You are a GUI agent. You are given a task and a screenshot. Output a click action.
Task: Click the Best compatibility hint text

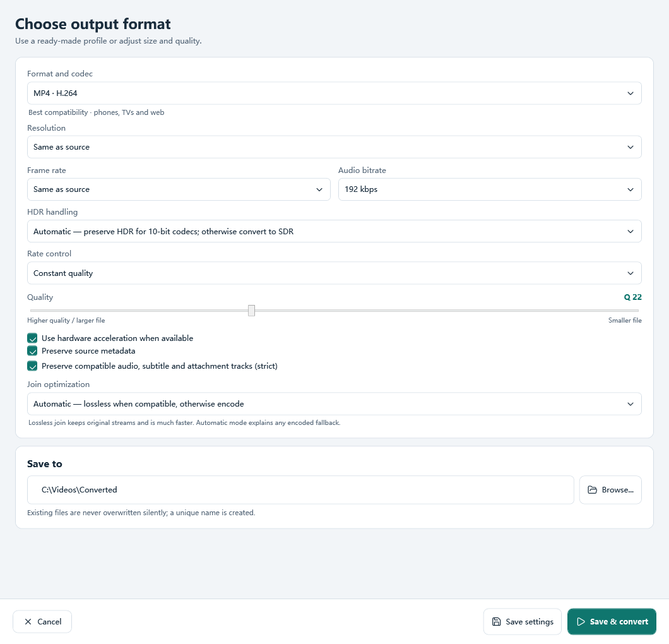97,112
